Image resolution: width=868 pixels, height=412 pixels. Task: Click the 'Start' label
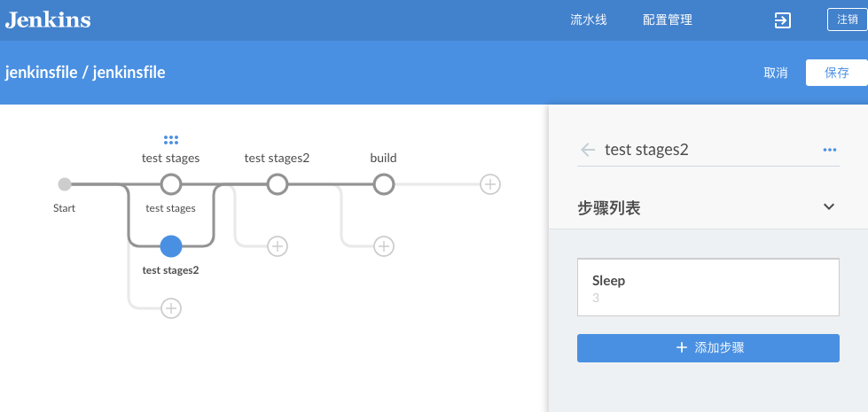64,208
